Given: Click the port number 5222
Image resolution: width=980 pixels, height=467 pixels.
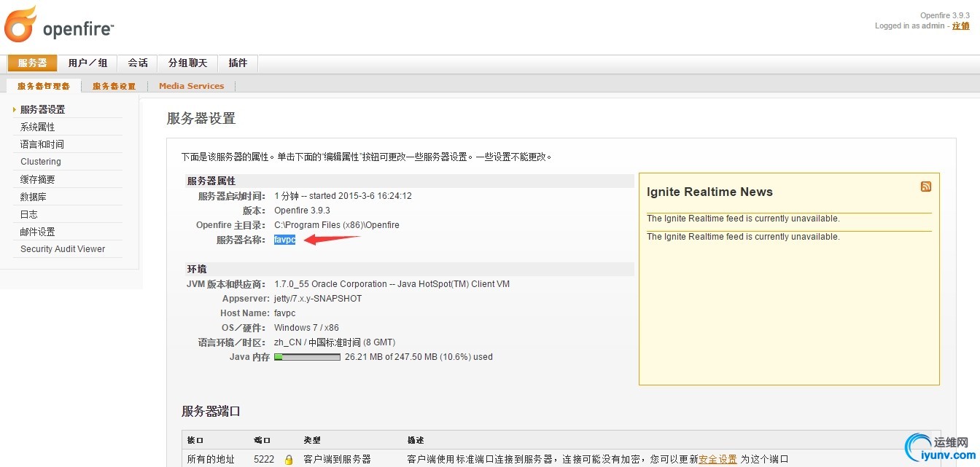Looking at the screenshot, I should pyautogui.click(x=264, y=460).
